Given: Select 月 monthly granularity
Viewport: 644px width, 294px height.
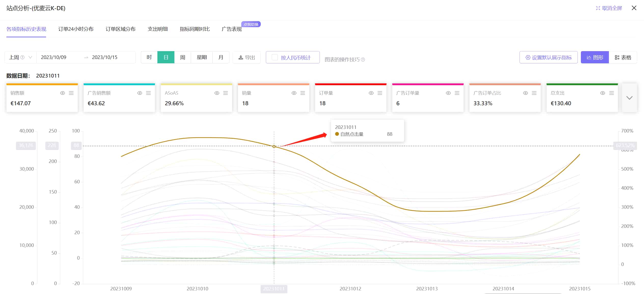Looking at the screenshot, I should [221, 57].
